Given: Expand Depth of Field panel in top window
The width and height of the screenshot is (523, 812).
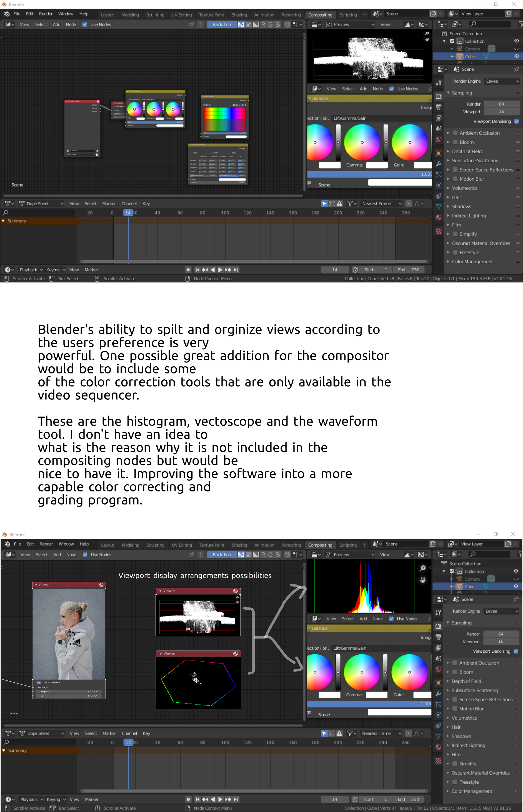Looking at the screenshot, I should (x=467, y=151).
